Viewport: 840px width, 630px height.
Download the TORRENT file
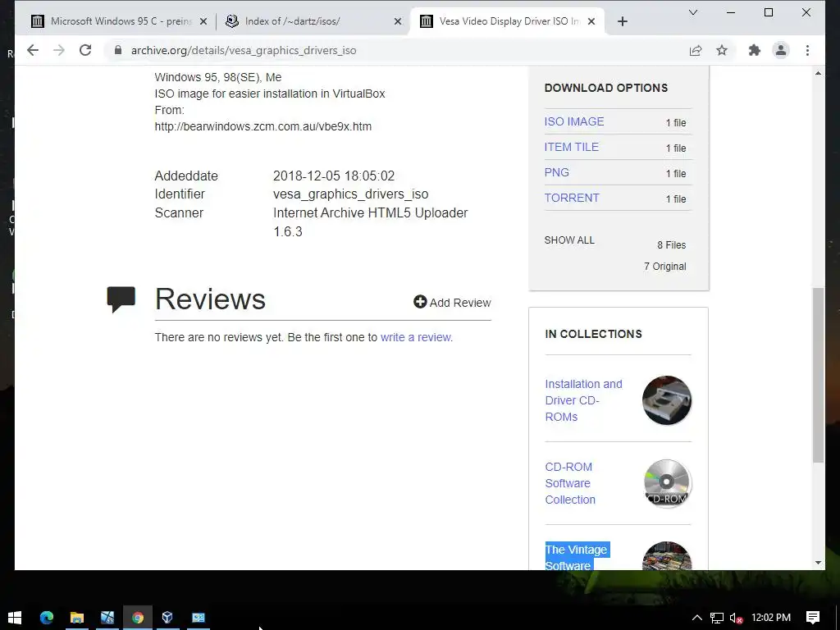point(572,198)
